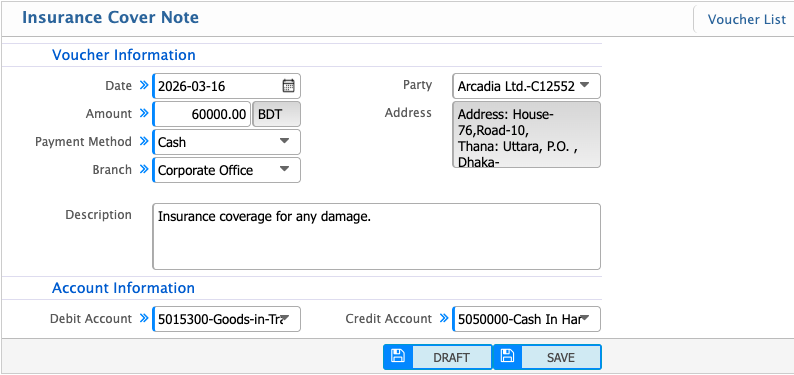Click the floppy disk icon on DRAFT
This screenshot has width=794, height=375.
click(398, 356)
